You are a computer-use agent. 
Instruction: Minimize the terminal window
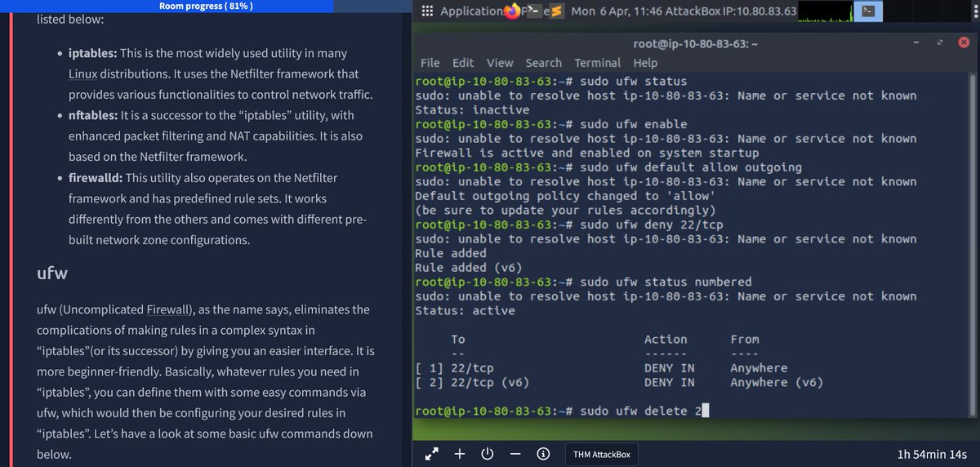click(x=915, y=43)
